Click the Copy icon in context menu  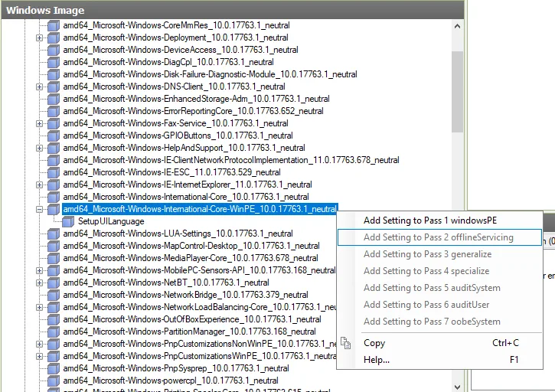(345, 343)
